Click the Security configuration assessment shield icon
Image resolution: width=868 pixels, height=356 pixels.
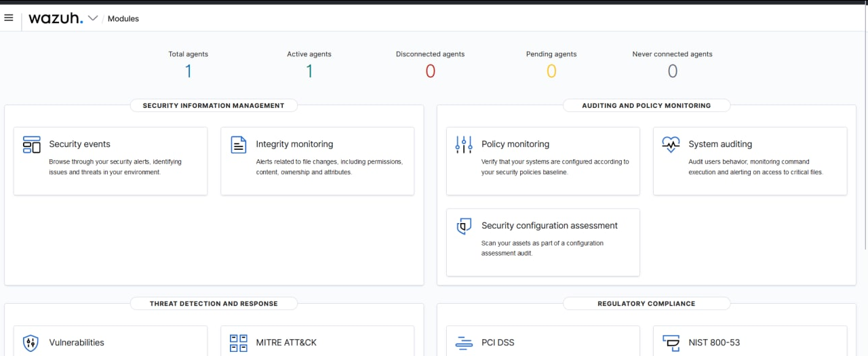point(464,226)
